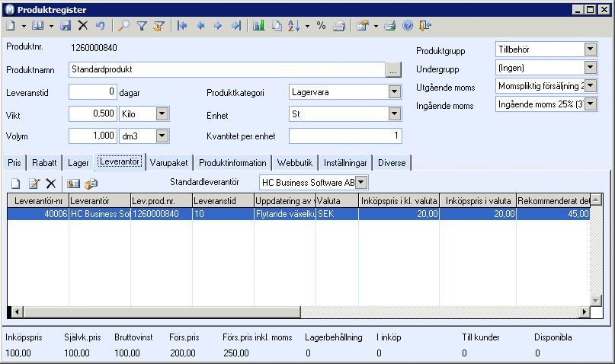Open the supplier contact card icon
This screenshot has width=615, height=364.
pos(73,184)
